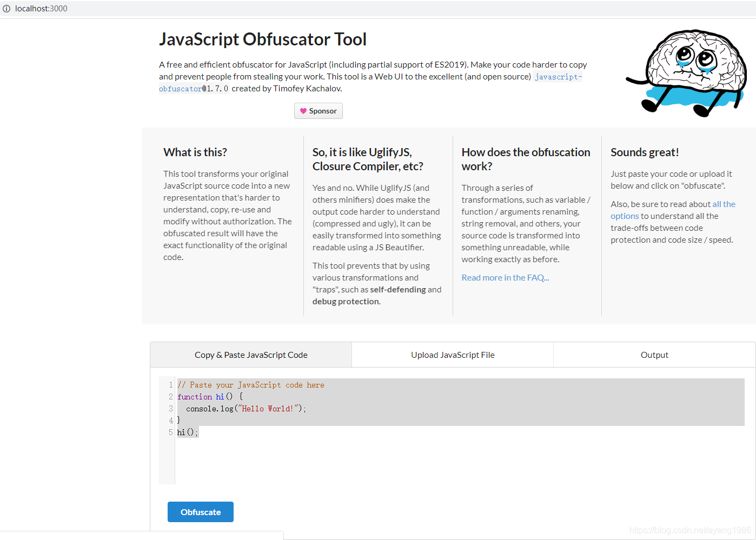
Task: Open the Output tab
Action: click(654, 355)
